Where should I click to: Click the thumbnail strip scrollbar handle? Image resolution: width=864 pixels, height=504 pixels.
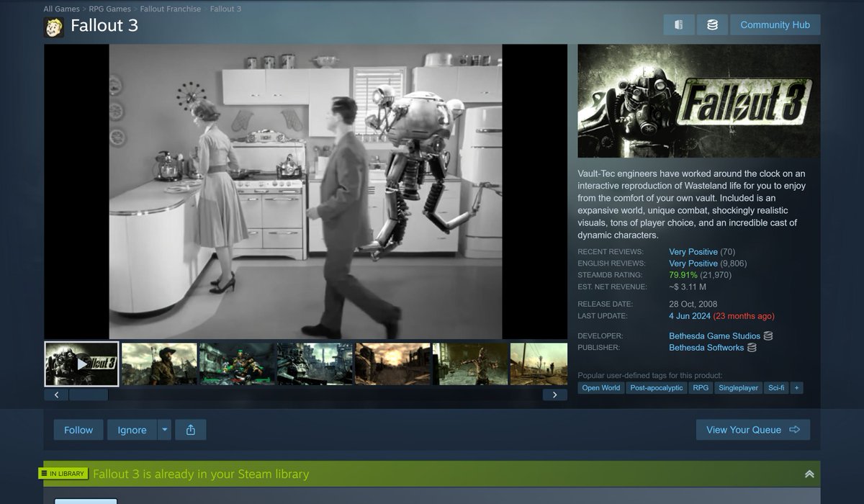[x=89, y=395]
